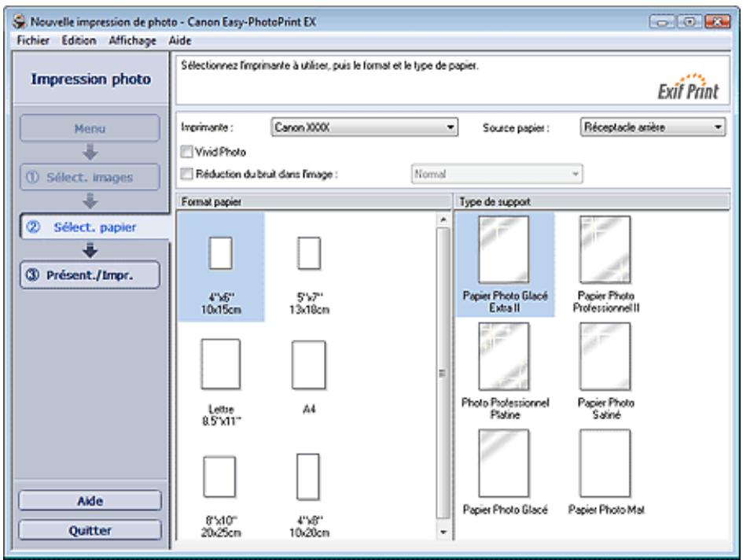
Task: Click the Format papier scrollbar thumb
Action: 443,373
